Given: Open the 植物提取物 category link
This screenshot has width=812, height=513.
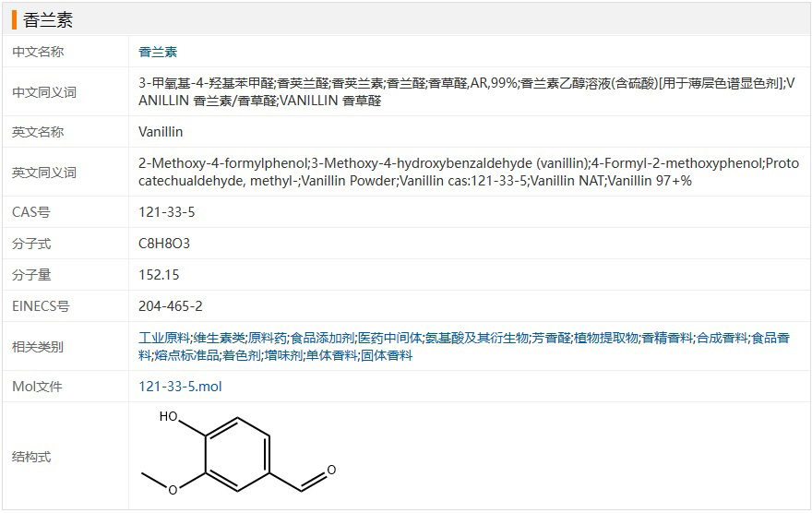Looking at the screenshot, I should 606,338.
